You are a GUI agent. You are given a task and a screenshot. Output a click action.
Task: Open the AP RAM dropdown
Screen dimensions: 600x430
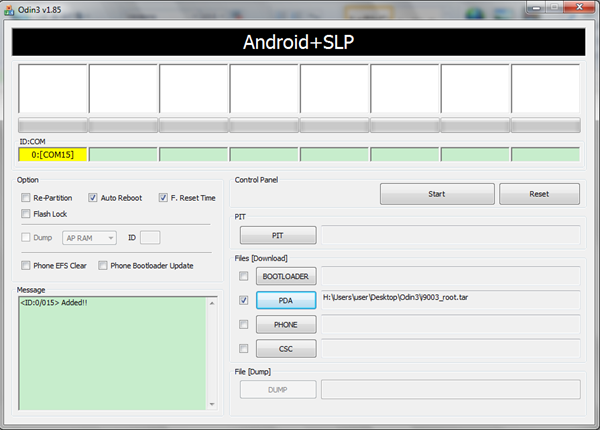(x=90, y=238)
